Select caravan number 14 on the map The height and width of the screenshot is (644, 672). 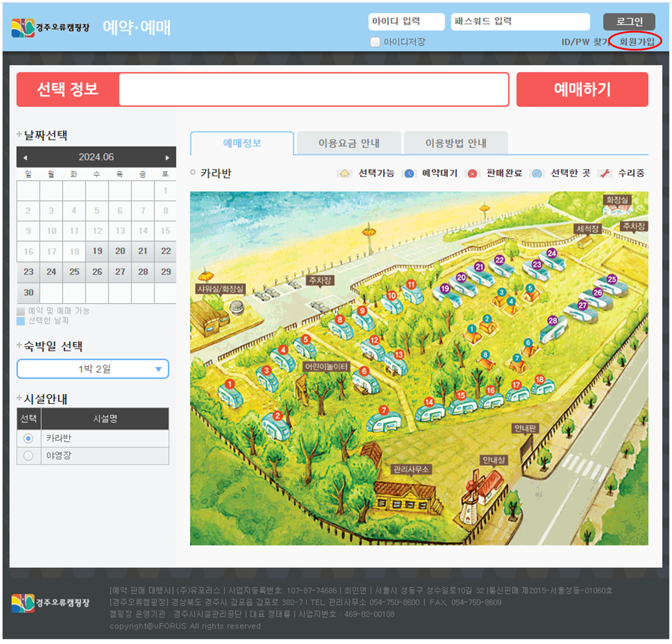429,402
